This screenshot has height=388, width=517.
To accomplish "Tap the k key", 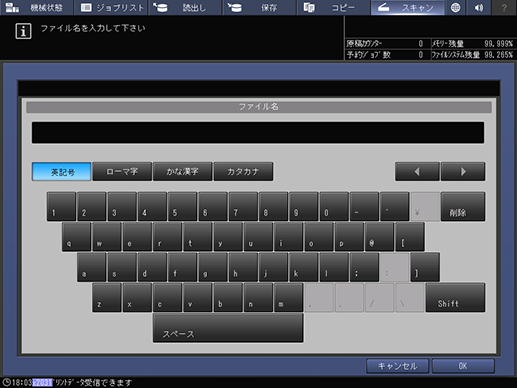I will click(x=304, y=267).
